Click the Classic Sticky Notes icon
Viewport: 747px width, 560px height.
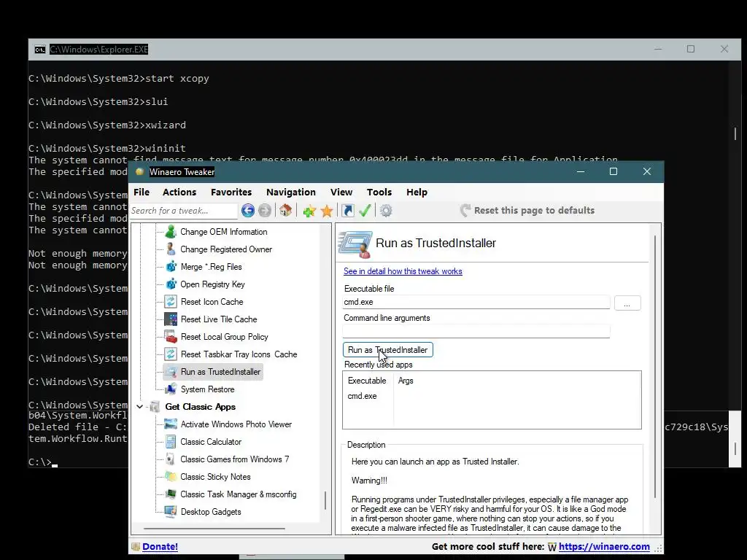[x=171, y=477]
